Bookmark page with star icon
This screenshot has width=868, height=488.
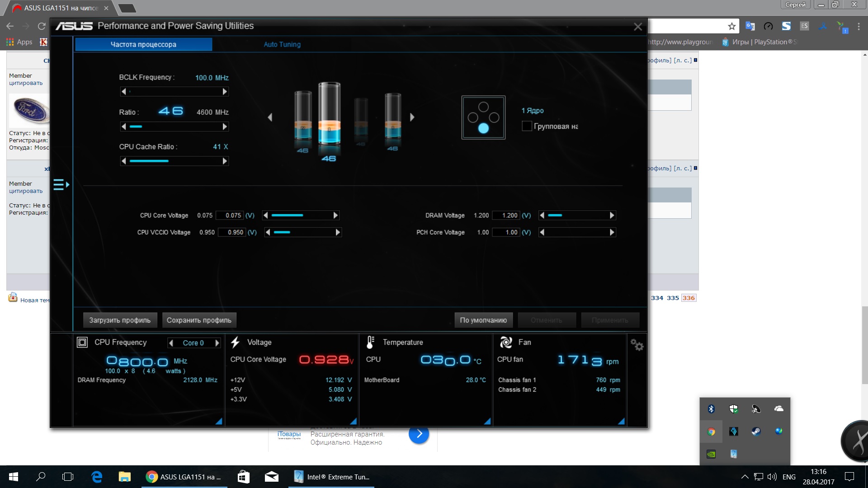(731, 26)
